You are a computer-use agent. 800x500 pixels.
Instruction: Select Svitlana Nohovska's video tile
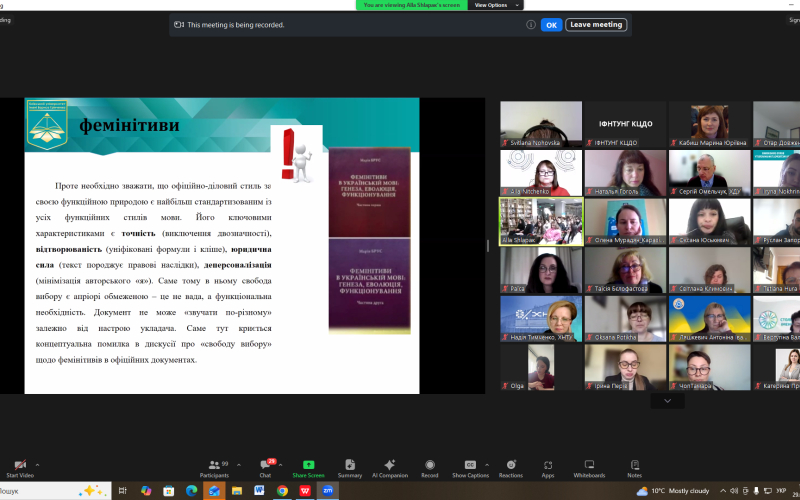(541, 124)
